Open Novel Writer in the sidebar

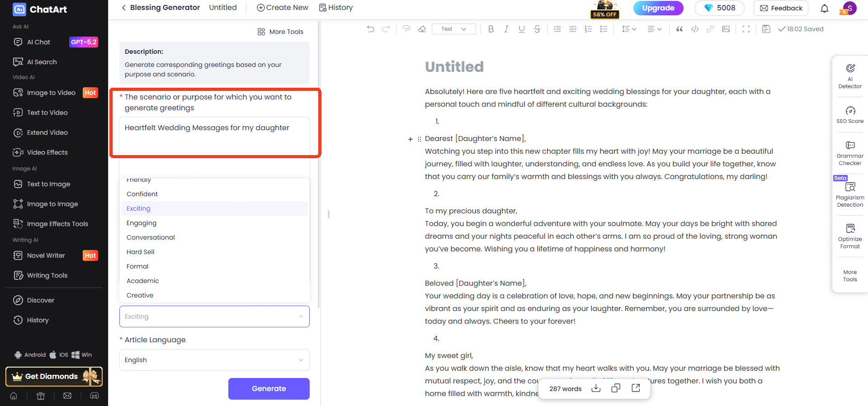46,255
